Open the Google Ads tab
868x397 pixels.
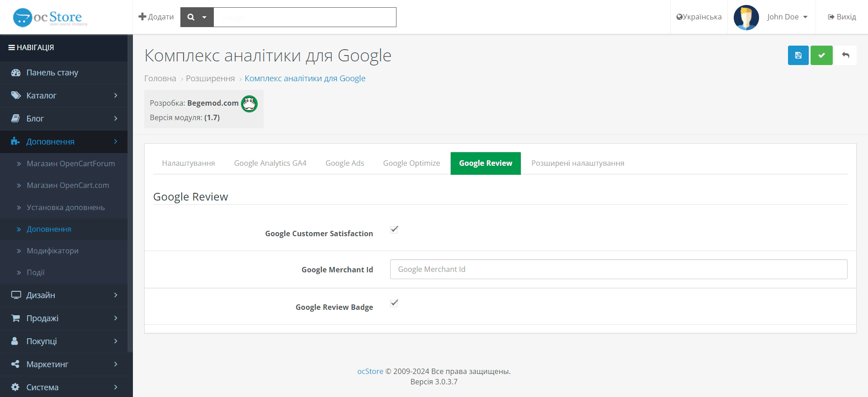click(344, 163)
